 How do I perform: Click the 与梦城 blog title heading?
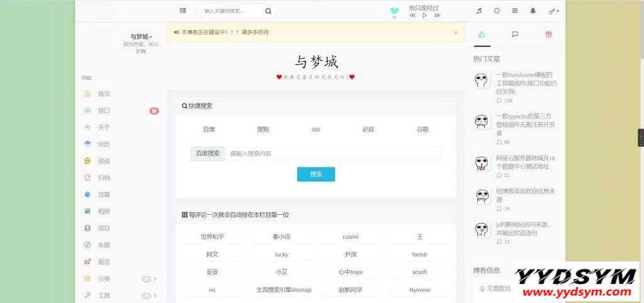click(x=316, y=62)
